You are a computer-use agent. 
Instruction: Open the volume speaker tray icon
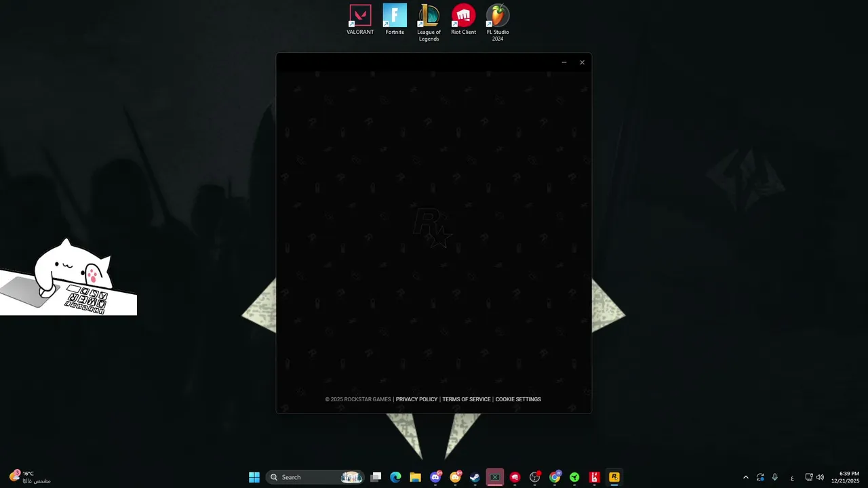[820, 477]
